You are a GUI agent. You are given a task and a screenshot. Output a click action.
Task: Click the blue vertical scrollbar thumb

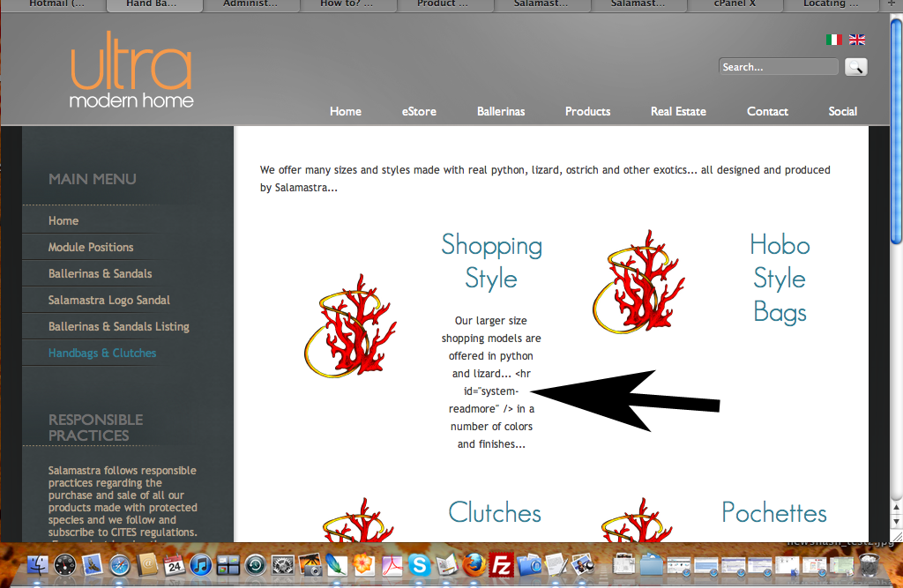[897, 131]
